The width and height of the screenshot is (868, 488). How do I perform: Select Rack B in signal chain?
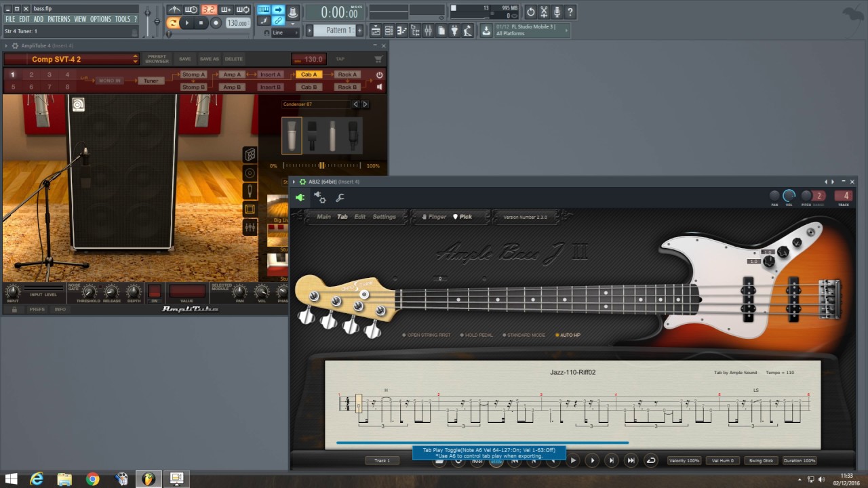347,87
